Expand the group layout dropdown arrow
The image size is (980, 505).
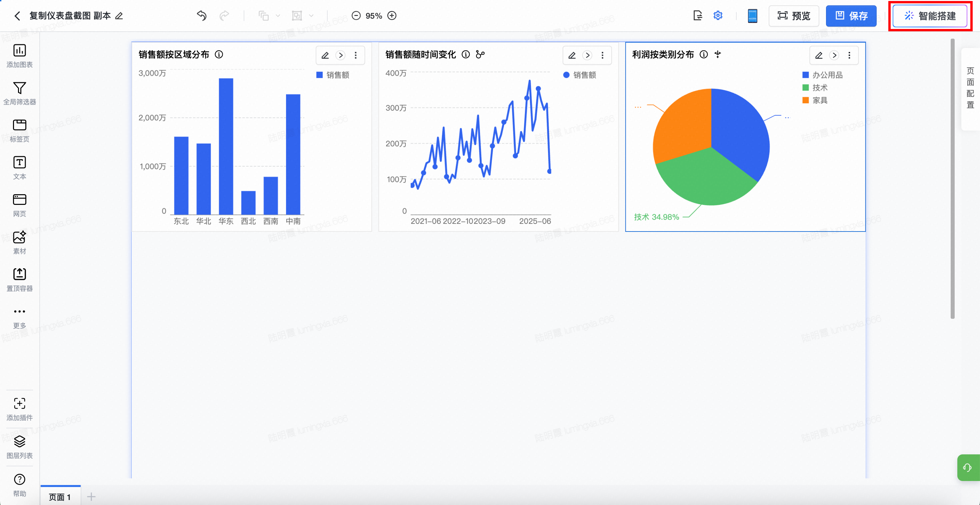pos(311,16)
